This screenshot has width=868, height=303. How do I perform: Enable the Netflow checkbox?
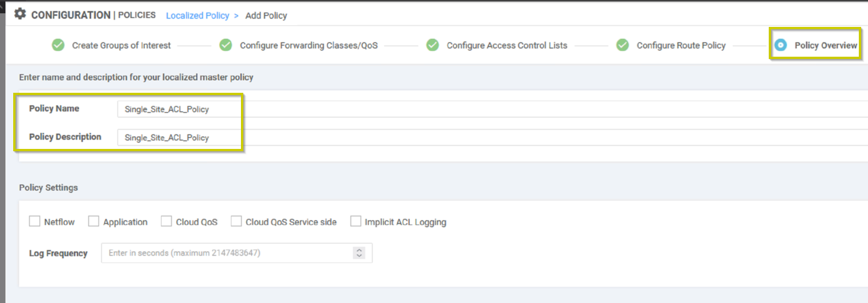coord(34,221)
